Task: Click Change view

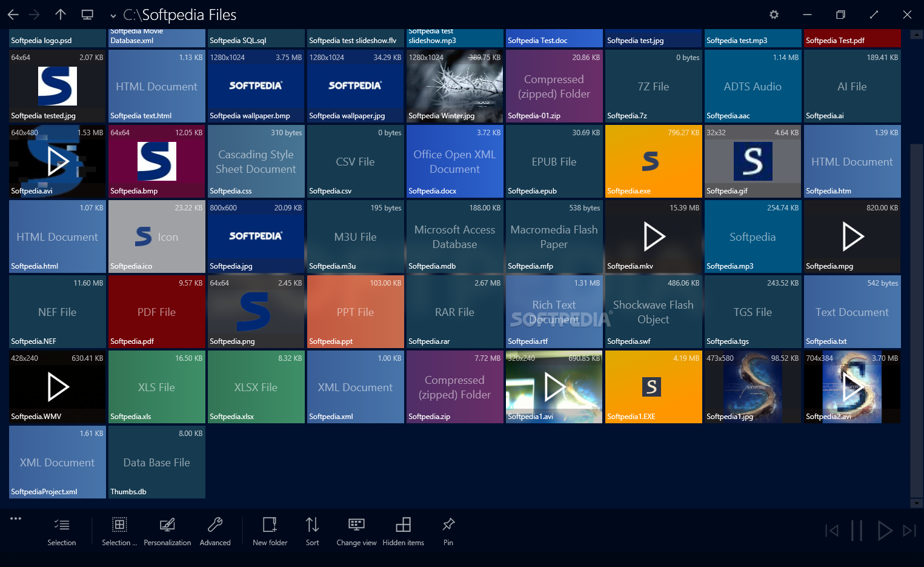Action: click(356, 532)
